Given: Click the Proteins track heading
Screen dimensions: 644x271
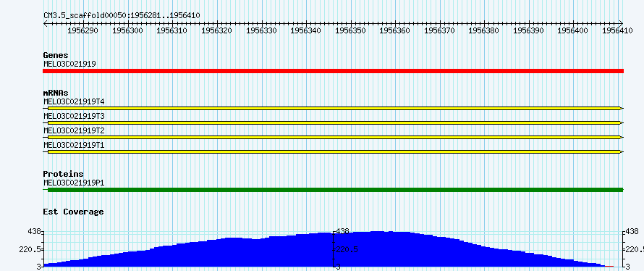Looking at the screenshot, I should 63,174.
